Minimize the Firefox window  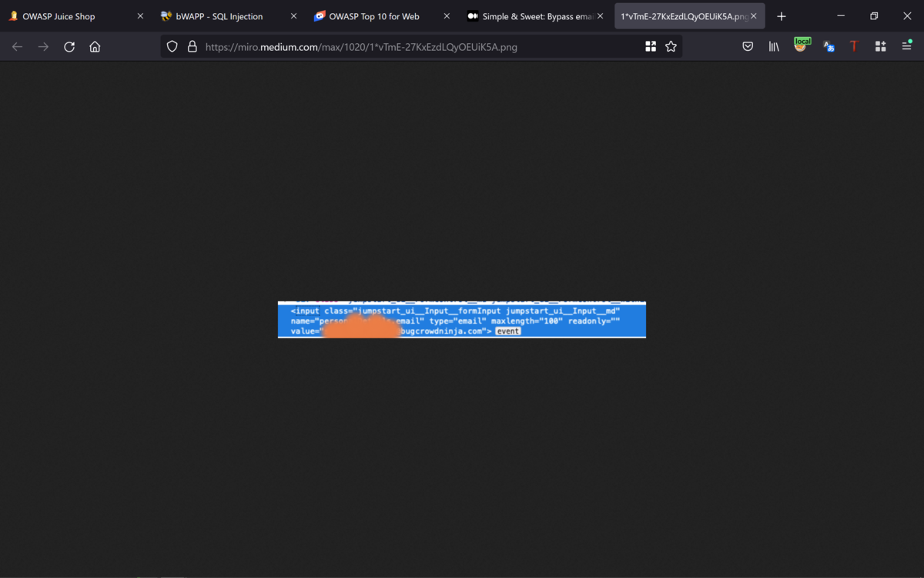point(841,16)
